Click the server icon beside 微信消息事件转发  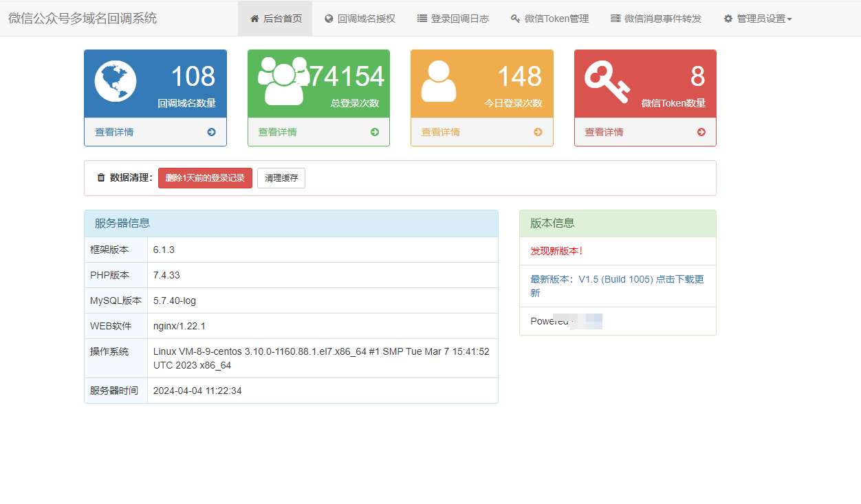point(615,19)
